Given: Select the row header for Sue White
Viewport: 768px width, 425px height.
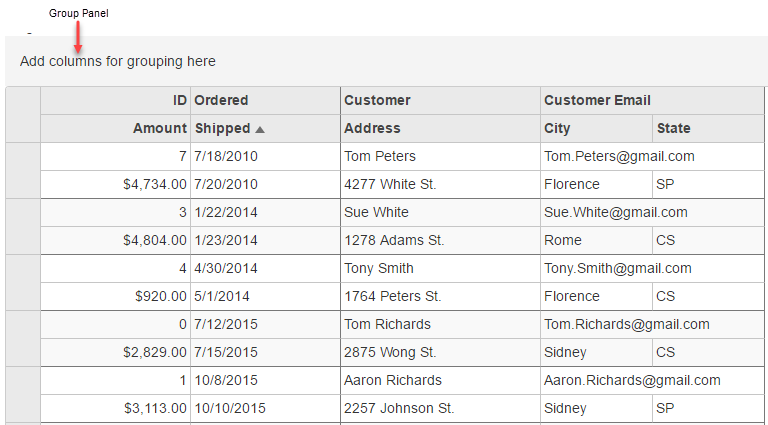Looking at the screenshot, I should (x=23, y=226).
